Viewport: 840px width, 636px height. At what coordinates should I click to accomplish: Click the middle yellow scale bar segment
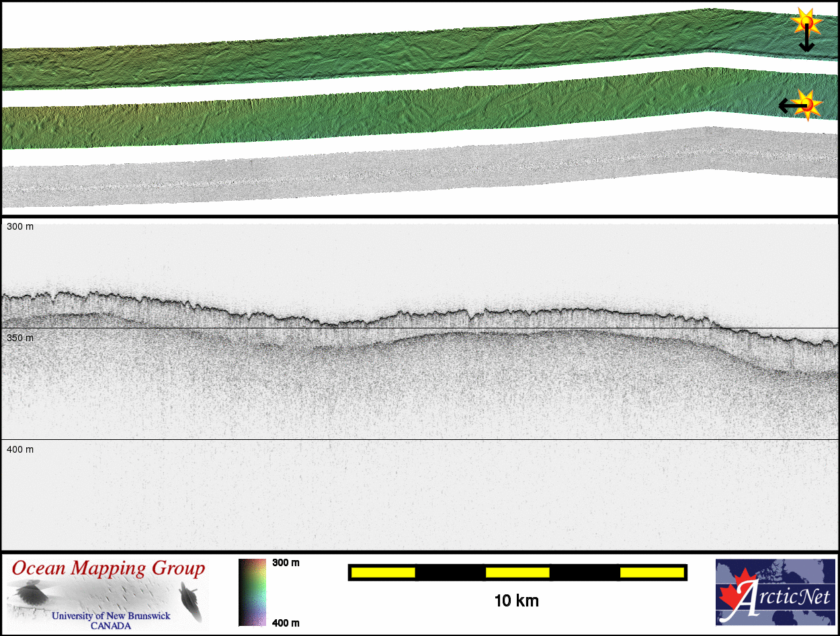tap(517, 572)
